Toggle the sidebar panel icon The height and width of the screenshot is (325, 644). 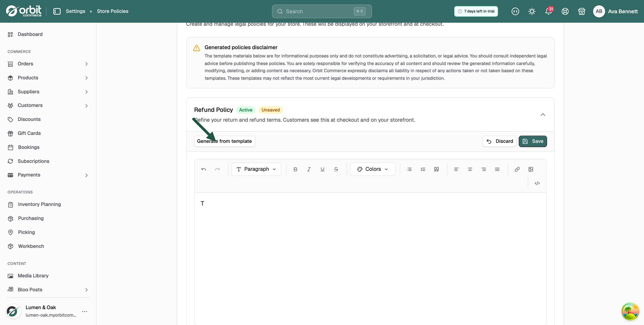click(57, 11)
